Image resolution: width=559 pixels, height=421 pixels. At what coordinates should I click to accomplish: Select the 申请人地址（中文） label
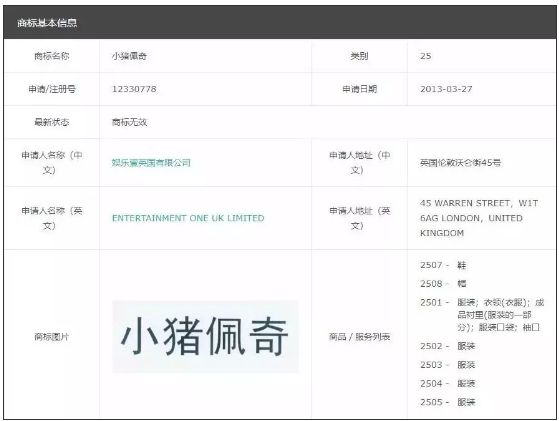coord(359,163)
